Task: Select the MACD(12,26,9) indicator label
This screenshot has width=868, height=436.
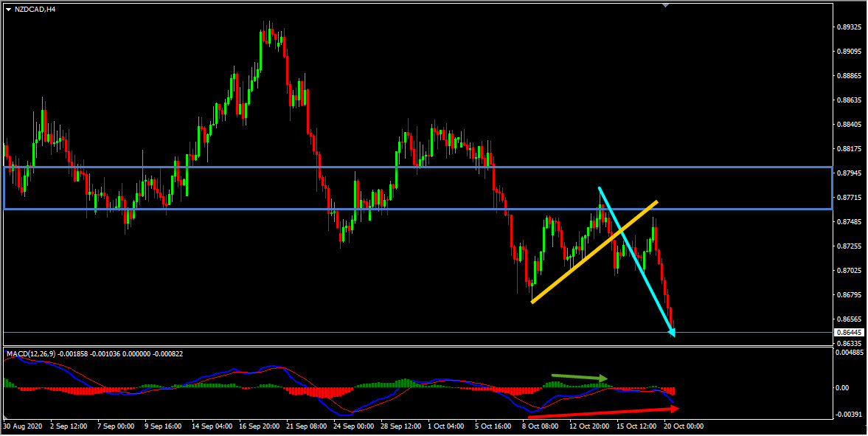Action: pyautogui.click(x=32, y=353)
